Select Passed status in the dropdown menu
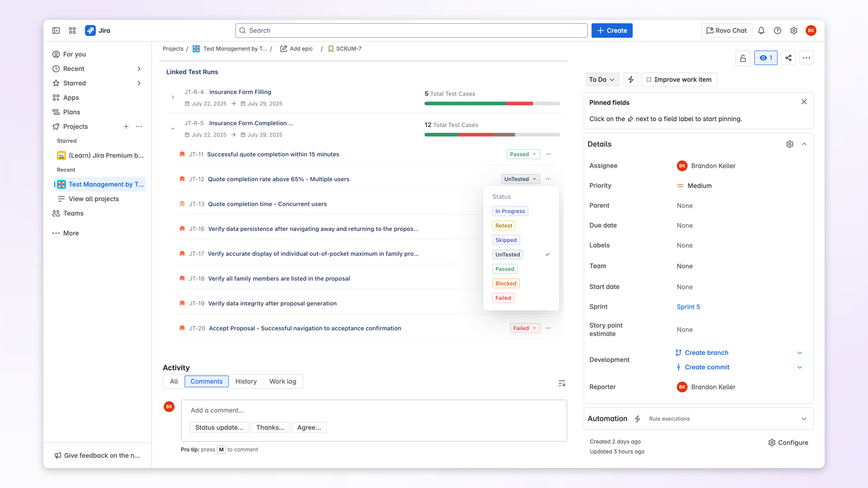The height and width of the screenshot is (488, 868). coord(505,269)
